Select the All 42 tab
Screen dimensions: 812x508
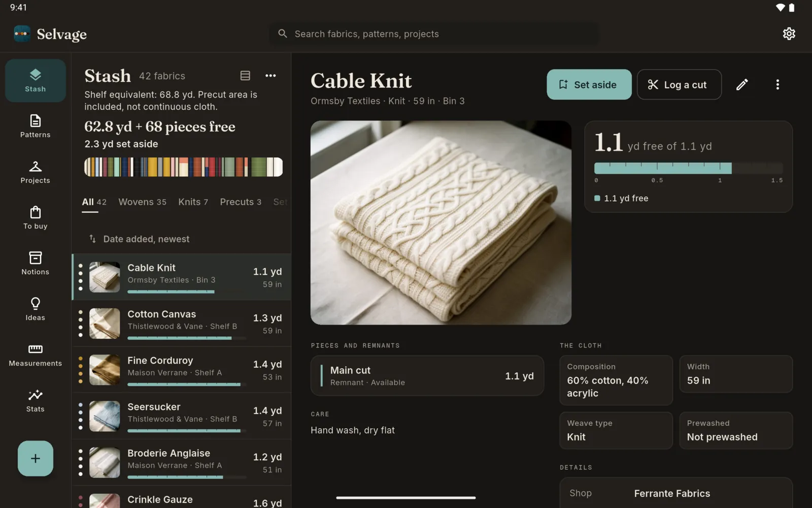click(x=94, y=202)
